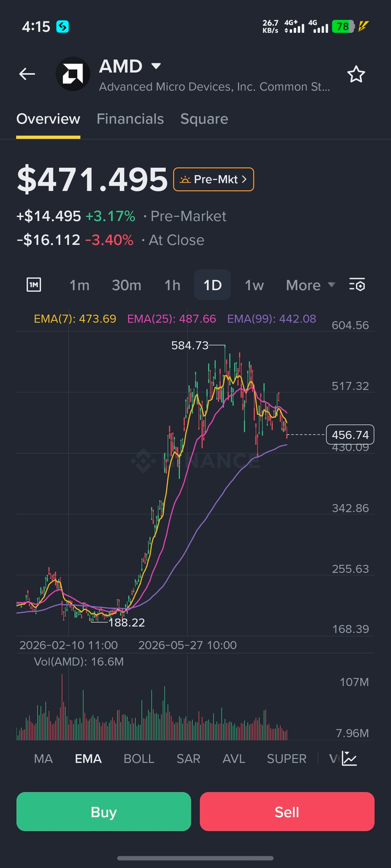Switch to the Financials tab
The width and height of the screenshot is (391, 868).
click(130, 119)
